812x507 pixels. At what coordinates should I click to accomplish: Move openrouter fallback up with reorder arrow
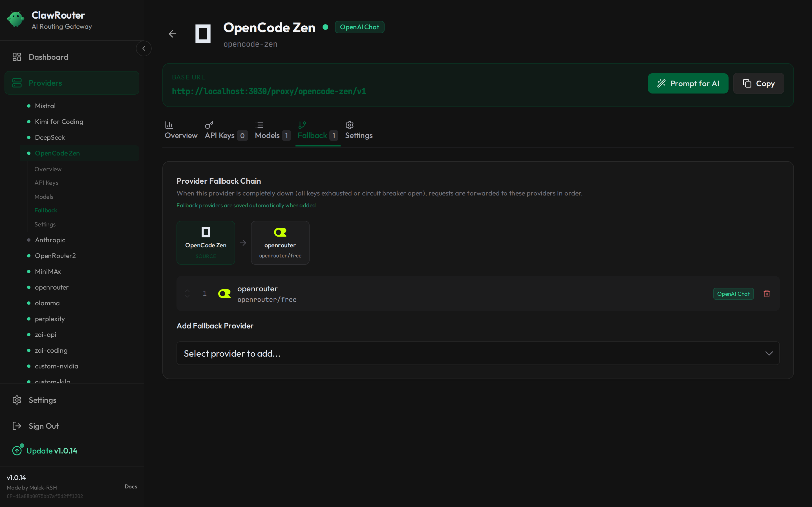click(187, 291)
